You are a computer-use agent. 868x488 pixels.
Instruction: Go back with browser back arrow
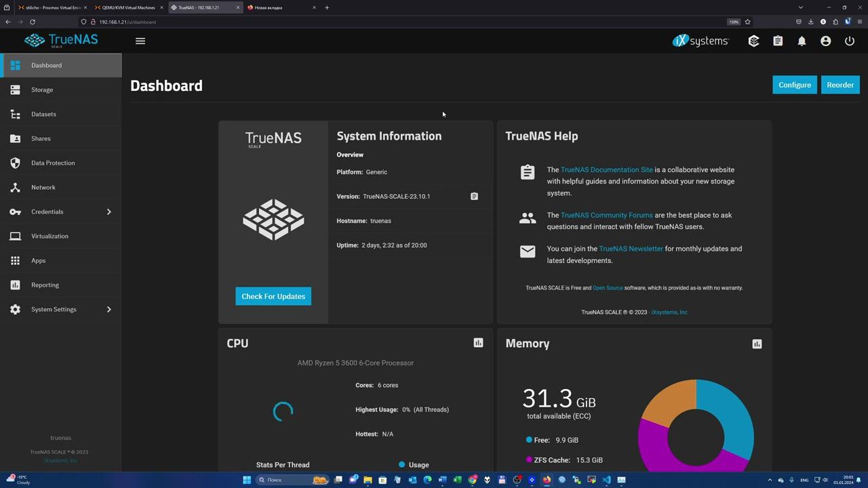(x=8, y=22)
